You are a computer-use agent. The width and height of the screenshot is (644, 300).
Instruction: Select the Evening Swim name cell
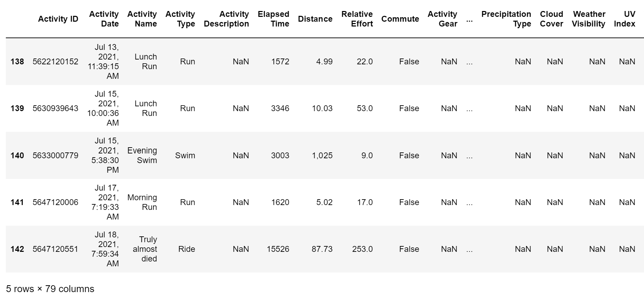click(142, 156)
